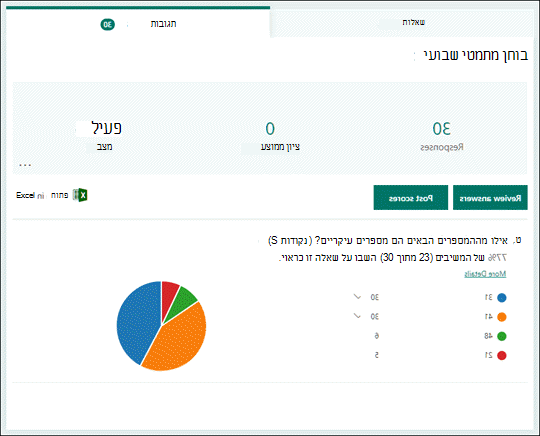
Task: Open the More Details link
Action: pyautogui.click(x=485, y=274)
